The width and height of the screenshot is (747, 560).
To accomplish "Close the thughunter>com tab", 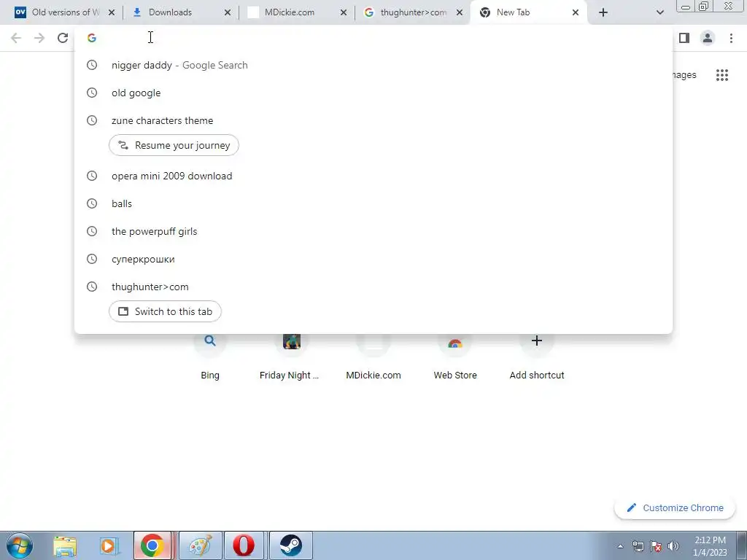I will click(x=460, y=12).
